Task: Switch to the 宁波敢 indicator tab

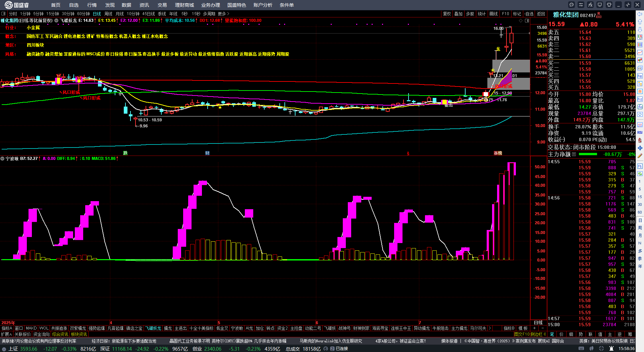Action: coord(237,328)
